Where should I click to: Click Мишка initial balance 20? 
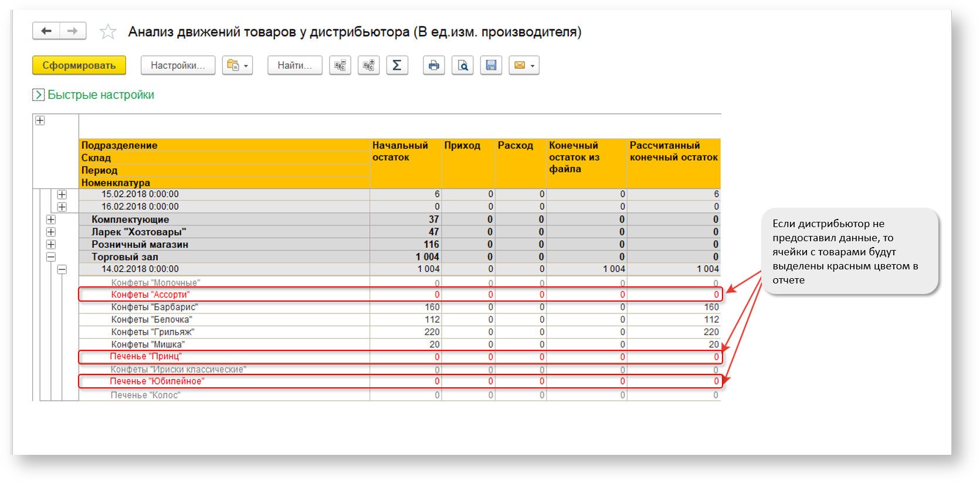coord(435,344)
